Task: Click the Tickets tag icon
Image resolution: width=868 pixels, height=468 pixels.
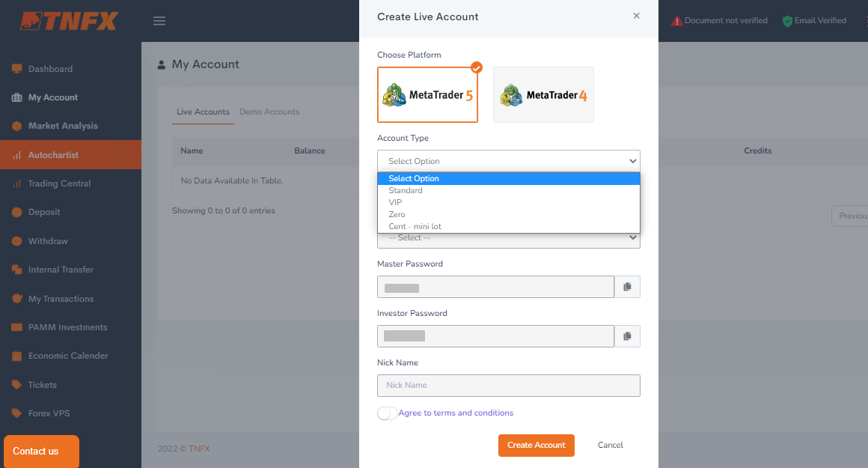Action: pyautogui.click(x=16, y=384)
